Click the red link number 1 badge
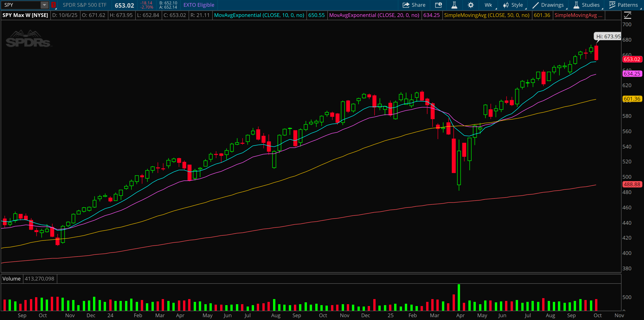The image size is (644, 320). 54,5
